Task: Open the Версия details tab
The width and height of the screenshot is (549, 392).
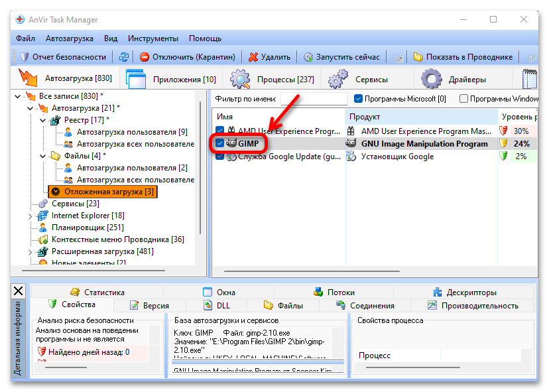Action: [x=150, y=306]
